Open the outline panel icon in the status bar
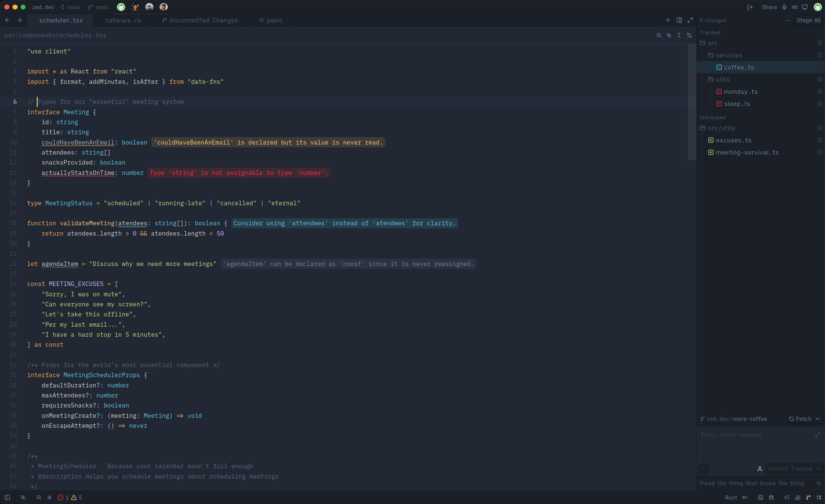Screen dimensions: 825x504 click(787, 497)
